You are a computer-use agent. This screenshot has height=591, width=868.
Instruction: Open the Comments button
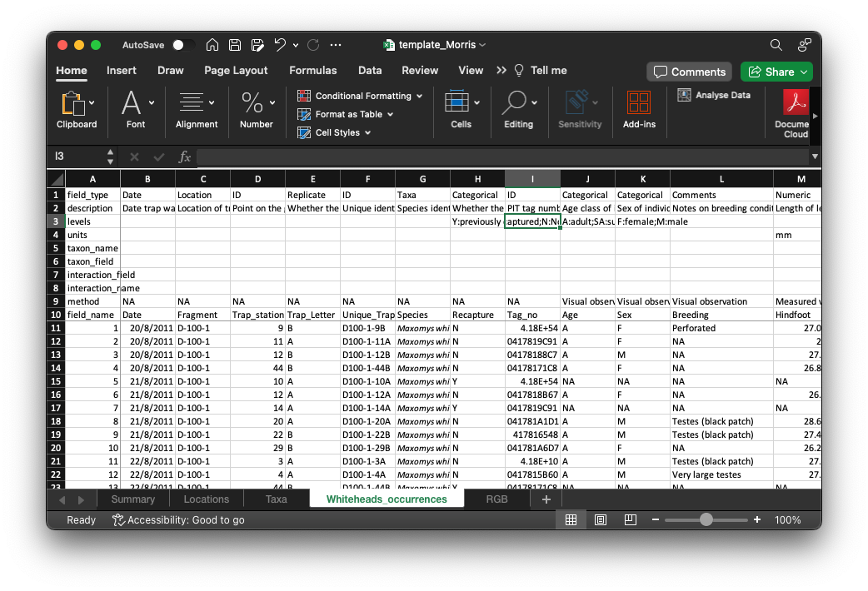[x=689, y=72]
